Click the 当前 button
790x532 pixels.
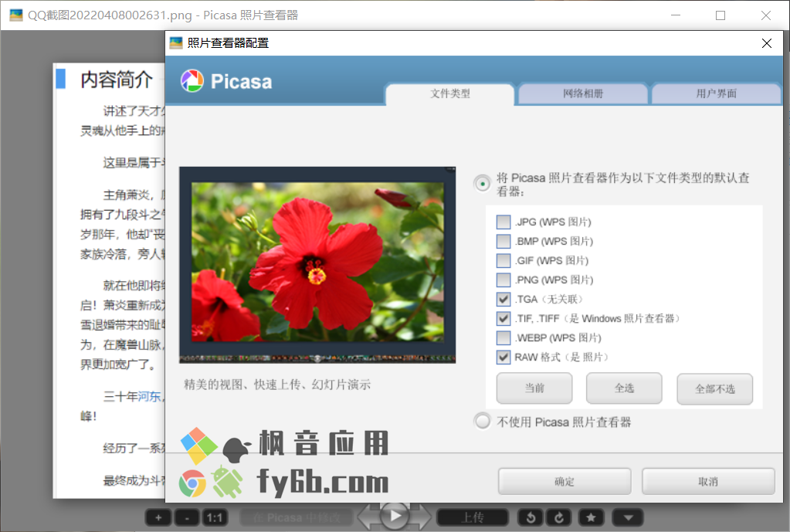point(534,388)
